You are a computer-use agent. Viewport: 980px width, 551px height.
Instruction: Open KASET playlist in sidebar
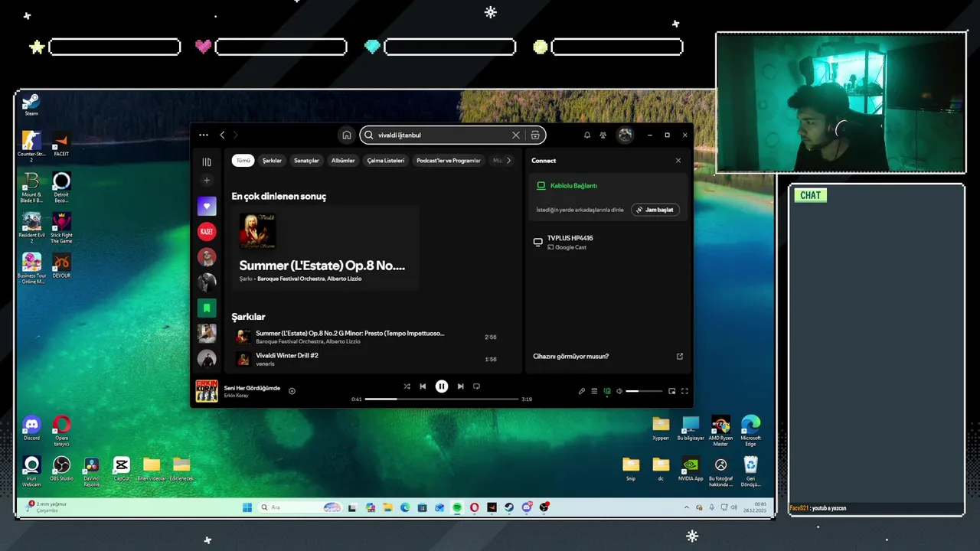[207, 231]
